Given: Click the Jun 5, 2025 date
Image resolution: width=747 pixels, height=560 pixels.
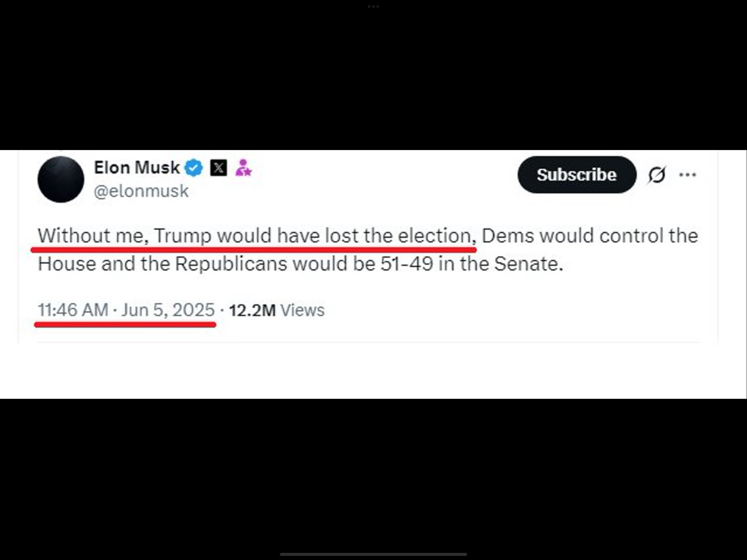Looking at the screenshot, I should point(168,310).
